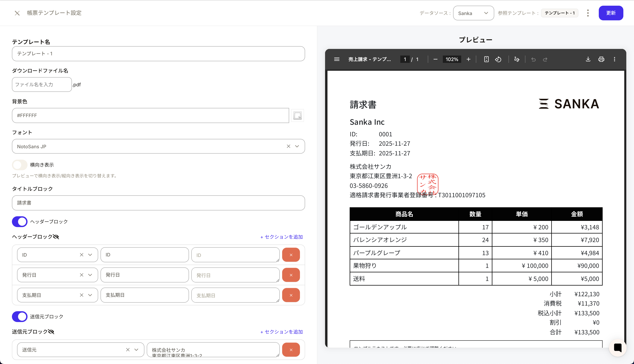This screenshot has height=364, width=634.
Task: Turn off the ヘッダーブロック toggle
Action: (19, 222)
